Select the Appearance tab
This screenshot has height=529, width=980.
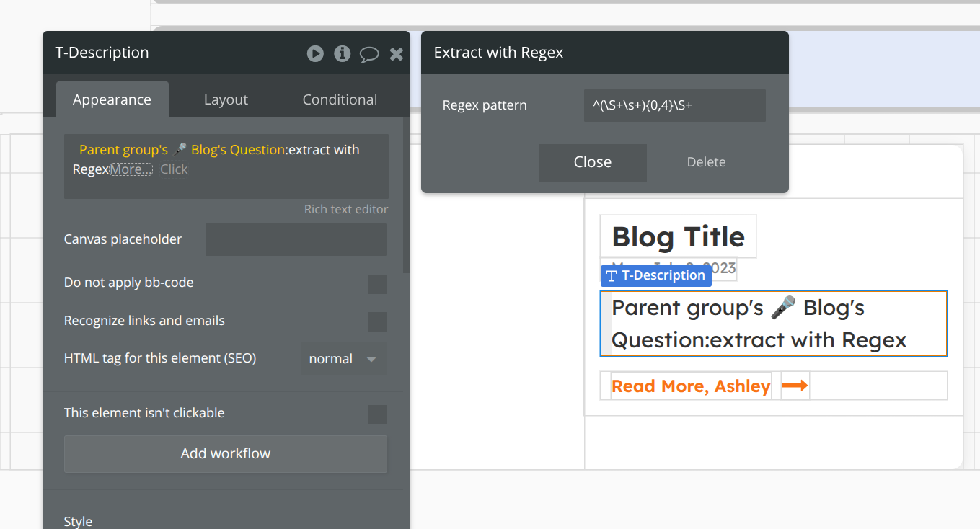(x=112, y=99)
